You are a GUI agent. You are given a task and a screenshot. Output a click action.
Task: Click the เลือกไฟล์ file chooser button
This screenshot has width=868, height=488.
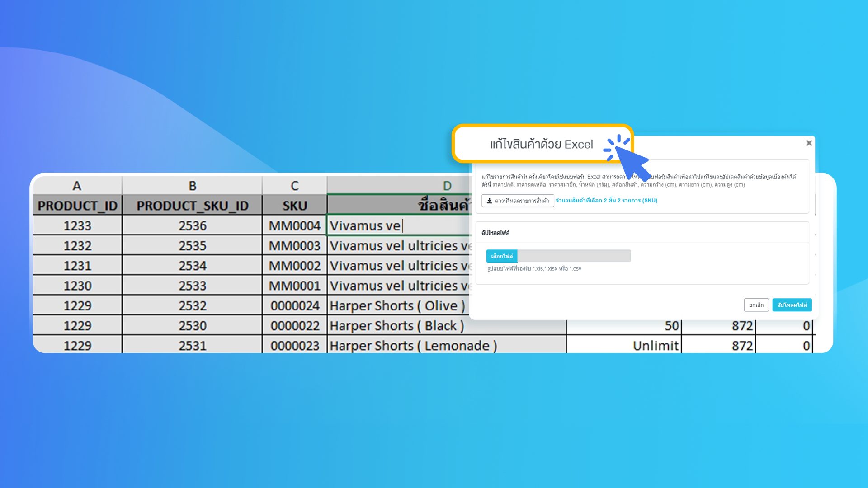[502, 256]
